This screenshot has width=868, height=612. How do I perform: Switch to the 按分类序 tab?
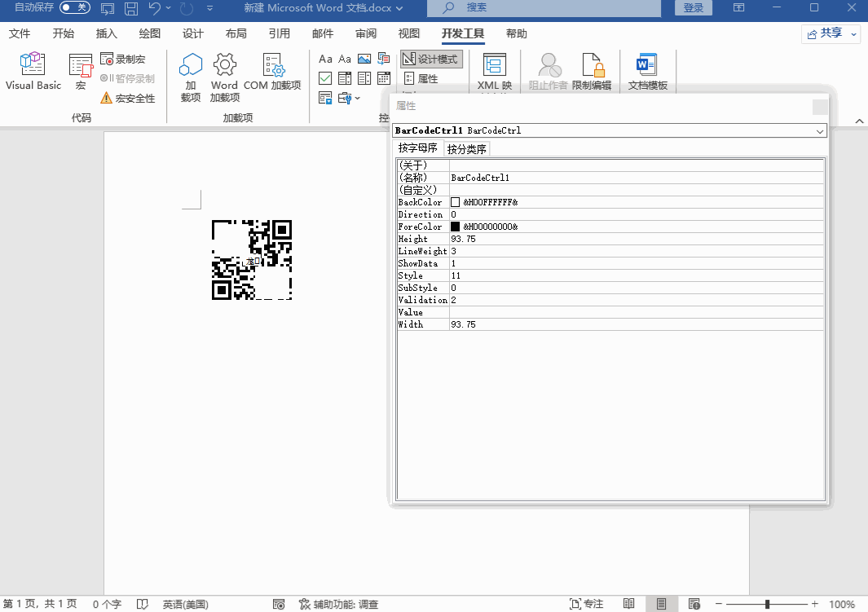[467, 149]
